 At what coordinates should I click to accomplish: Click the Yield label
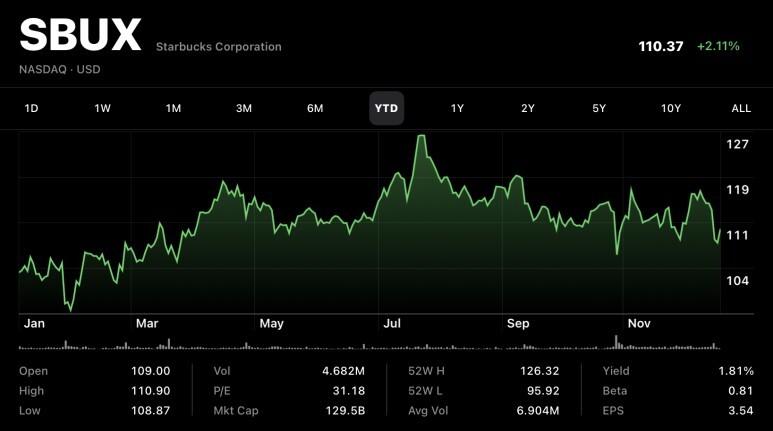point(616,371)
